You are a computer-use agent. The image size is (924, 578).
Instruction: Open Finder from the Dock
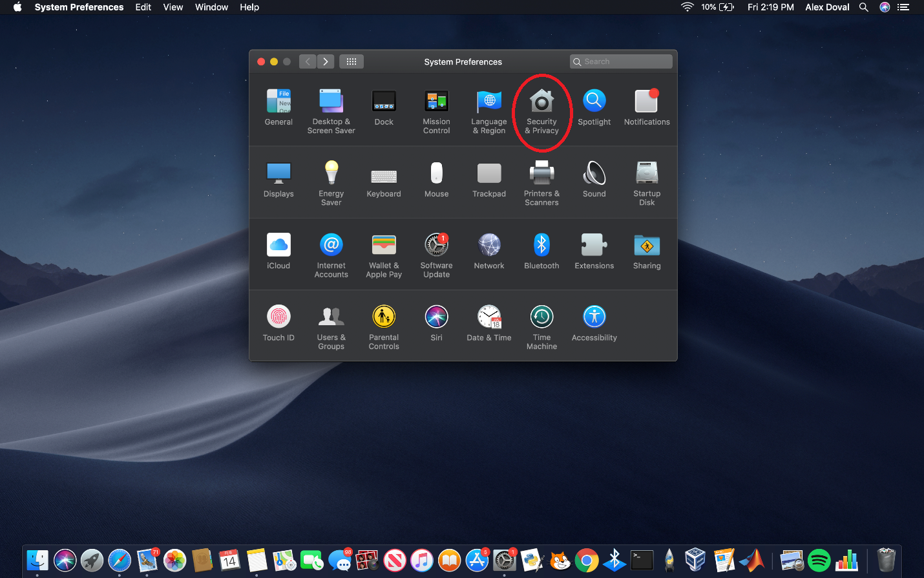pyautogui.click(x=37, y=560)
